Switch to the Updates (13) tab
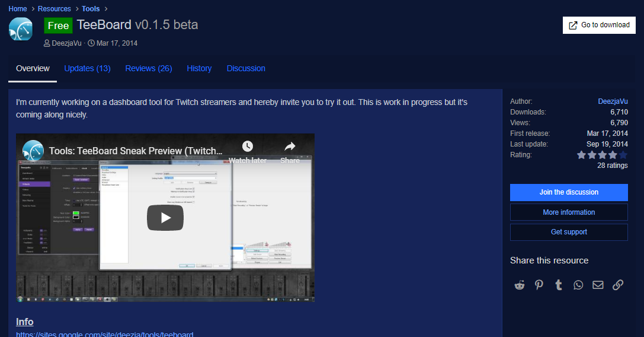Screen dimensions: 644x337 (x=87, y=69)
